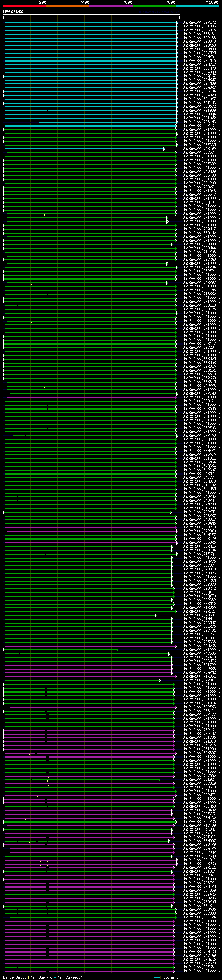Select hit UniRef100_B9G9L5
222x980 pixels.
[199, 30]
